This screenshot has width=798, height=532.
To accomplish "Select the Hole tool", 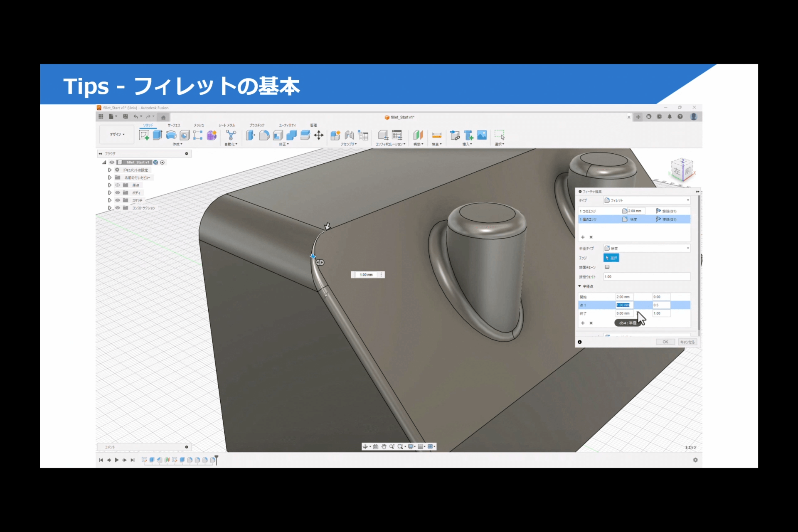I will (185, 135).
